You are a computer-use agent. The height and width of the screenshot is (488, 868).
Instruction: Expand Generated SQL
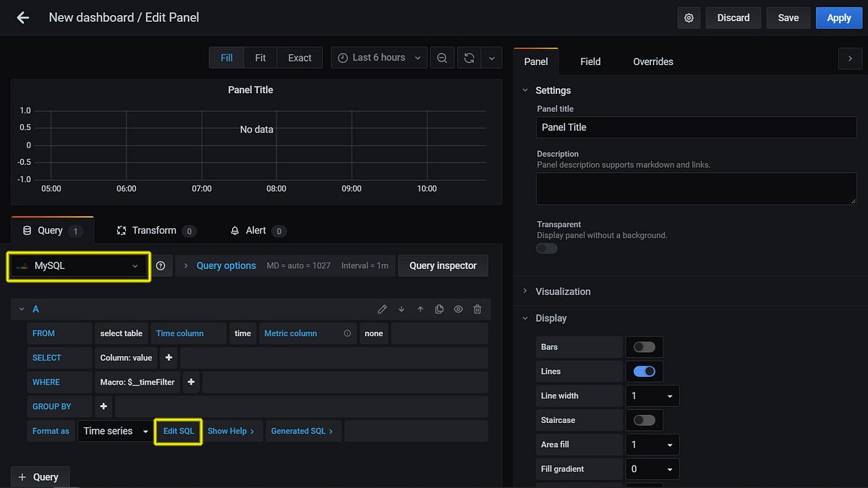tap(302, 431)
